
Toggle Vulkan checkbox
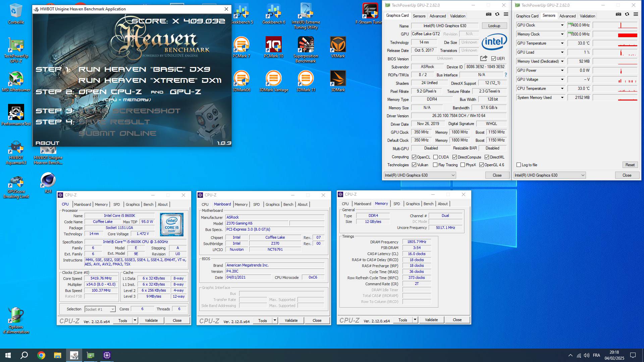point(414,165)
